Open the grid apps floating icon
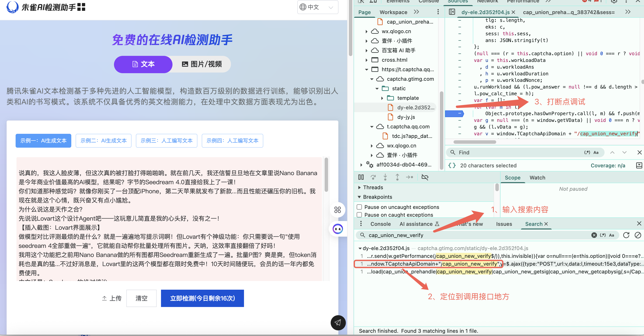Image resolution: width=644 pixels, height=336 pixels. 338,210
